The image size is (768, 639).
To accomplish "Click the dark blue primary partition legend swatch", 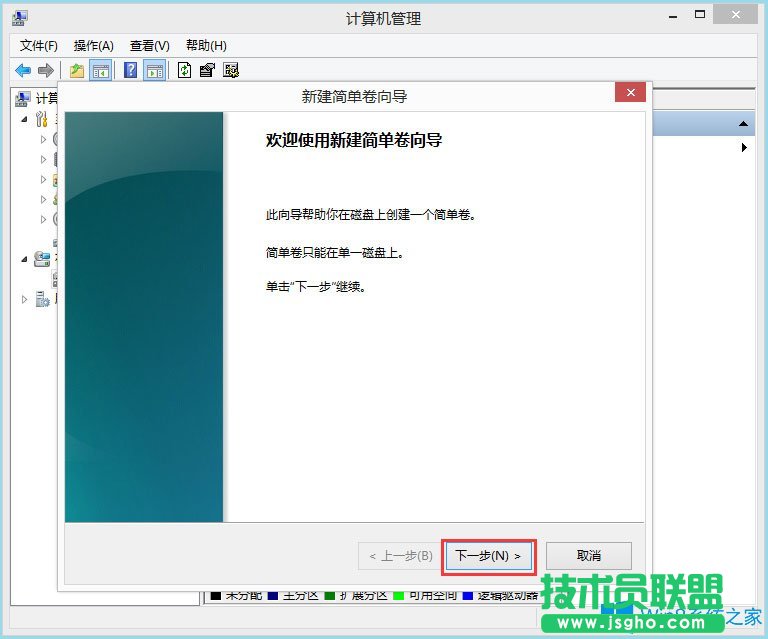I will [273, 595].
